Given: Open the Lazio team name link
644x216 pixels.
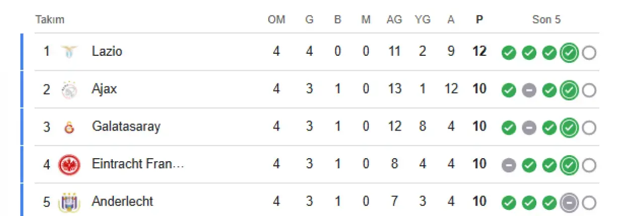Looking at the screenshot, I should (107, 51).
